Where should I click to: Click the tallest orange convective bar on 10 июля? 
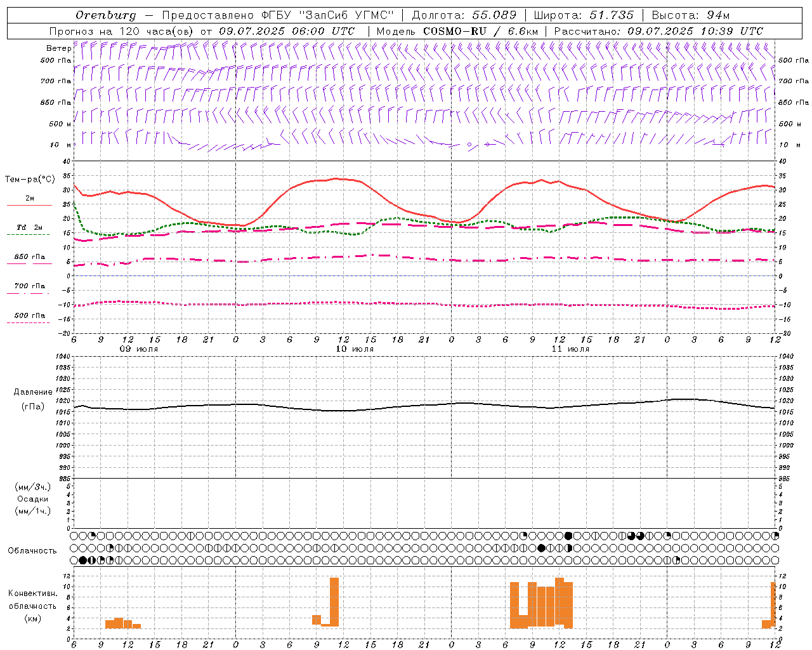[x=334, y=602]
